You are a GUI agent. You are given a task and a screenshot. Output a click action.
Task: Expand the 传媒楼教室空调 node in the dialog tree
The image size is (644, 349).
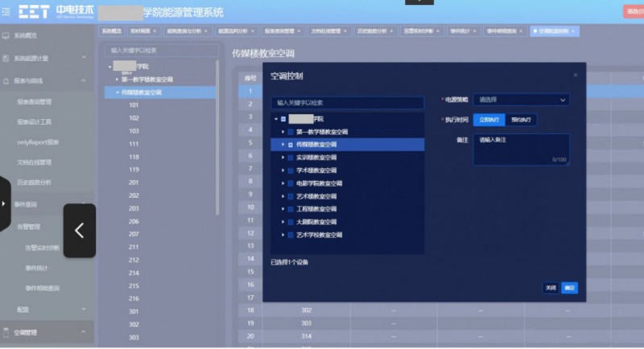coord(283,145)
